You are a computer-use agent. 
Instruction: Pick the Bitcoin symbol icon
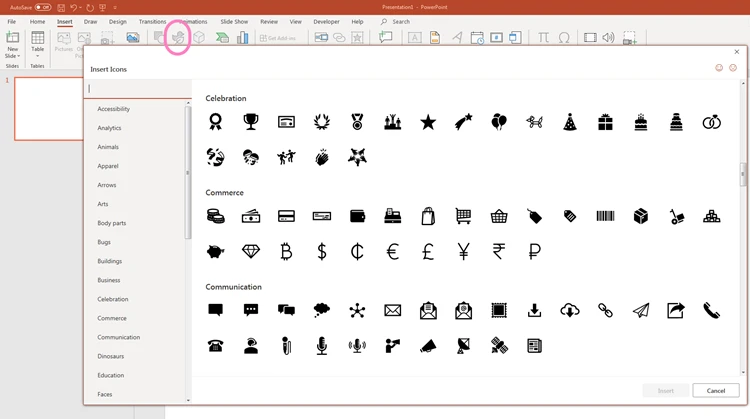pos(286,252)
